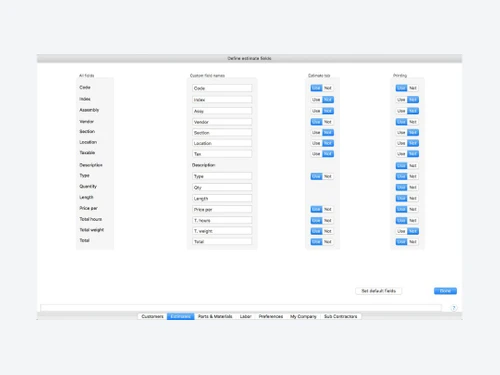Viewport: 500px width, 375px height.
Task: Edit the T. weight custom field name
Action: 222,231
